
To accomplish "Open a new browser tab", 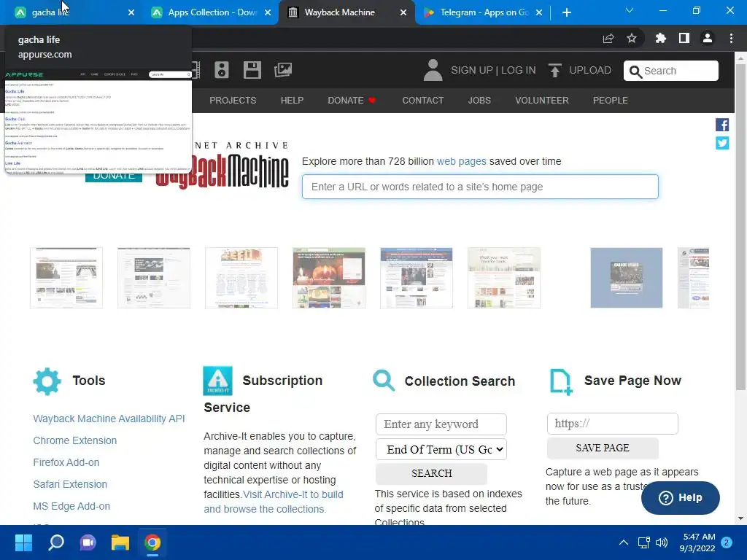I will click(566, 12).
